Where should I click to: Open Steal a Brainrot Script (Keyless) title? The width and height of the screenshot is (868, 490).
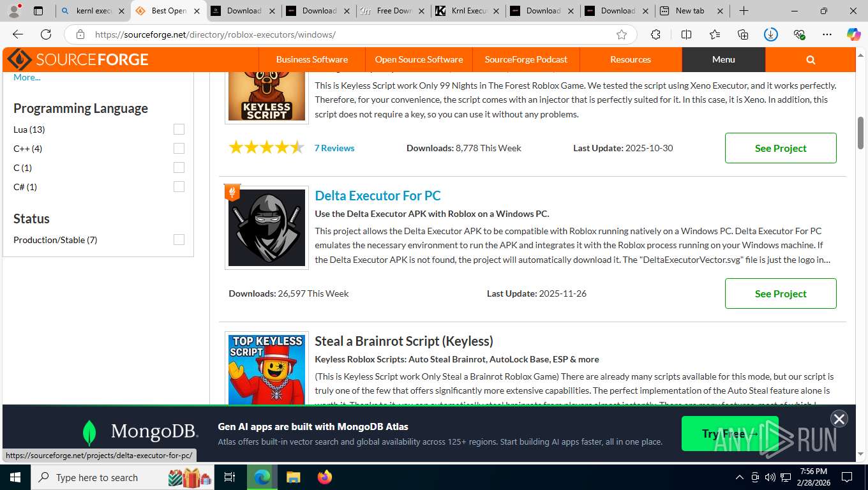pos(404,341)
